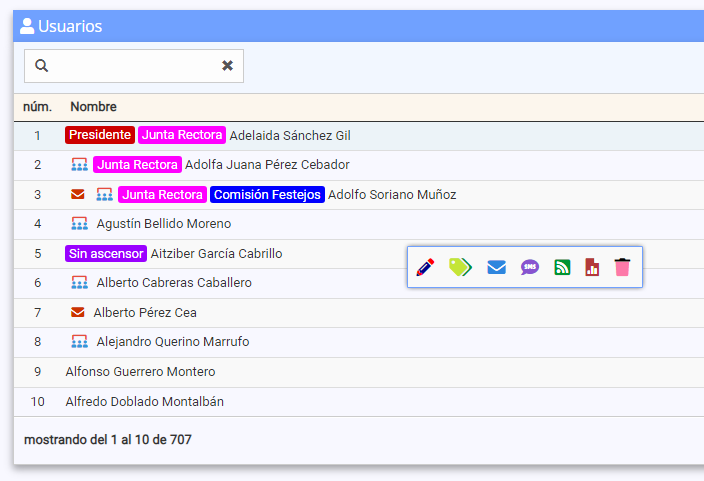Select user Alfredo Doblado Montalbán
This screenshot has height=481, width=704.
click(x=144, y=402)
